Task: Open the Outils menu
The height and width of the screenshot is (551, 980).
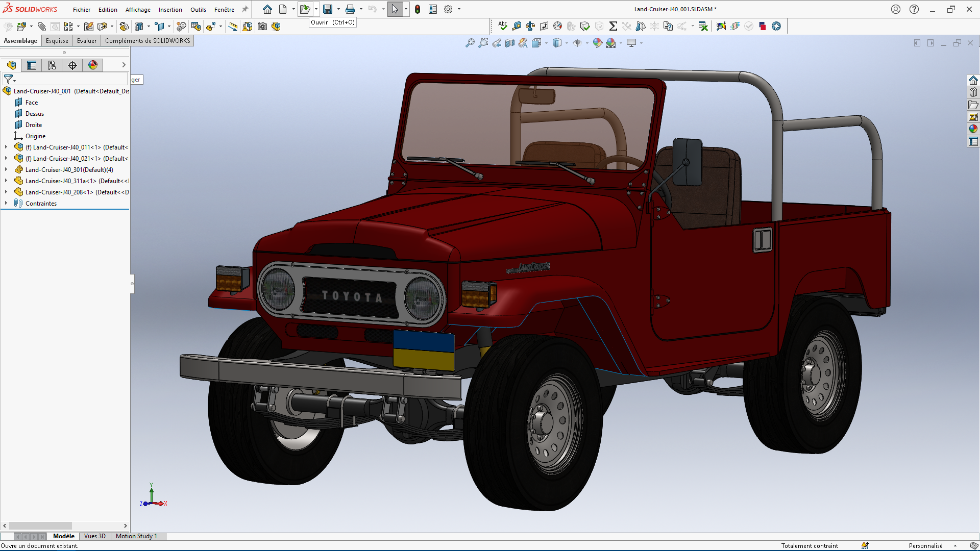Action: pyautogui.click(x=198, y=10)
